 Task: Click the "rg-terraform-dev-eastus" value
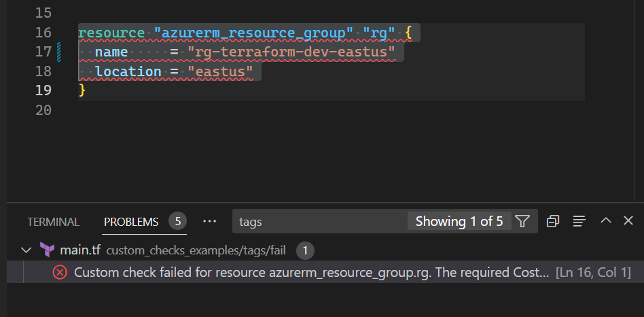pyautogui.click(x=291, y=52)
